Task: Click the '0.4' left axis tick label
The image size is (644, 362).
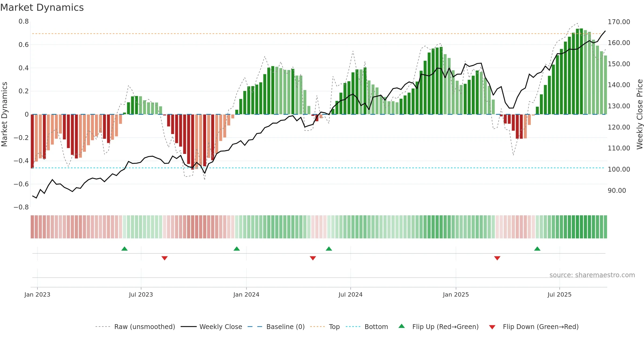Action: [24, 68]
